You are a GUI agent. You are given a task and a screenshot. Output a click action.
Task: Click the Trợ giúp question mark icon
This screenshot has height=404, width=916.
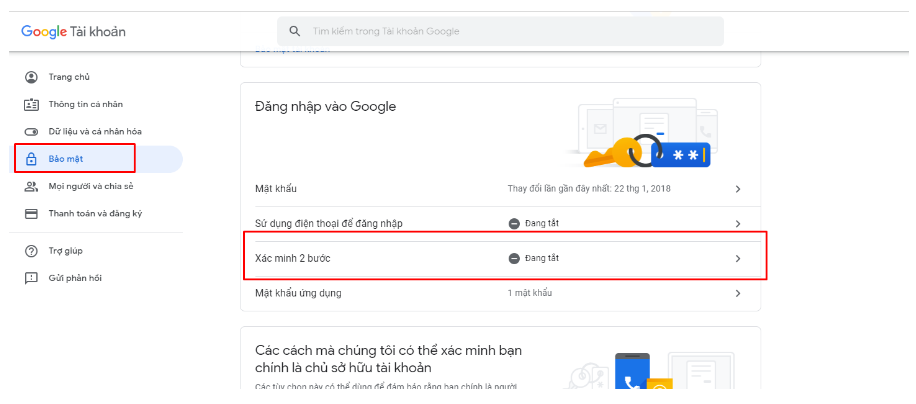click(x=31, y=251)
